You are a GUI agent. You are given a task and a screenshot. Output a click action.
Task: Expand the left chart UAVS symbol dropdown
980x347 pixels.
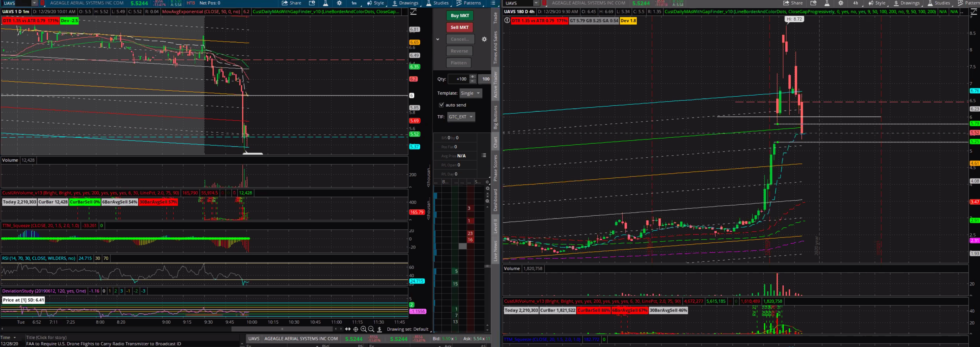pyautogui.click(x=34, y=3)
